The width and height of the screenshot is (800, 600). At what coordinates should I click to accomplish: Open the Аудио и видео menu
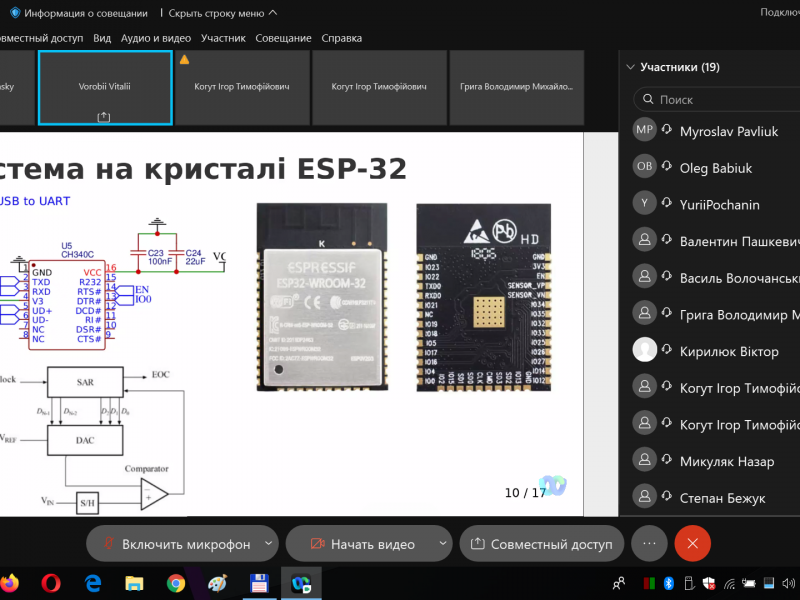pos(155,38)
